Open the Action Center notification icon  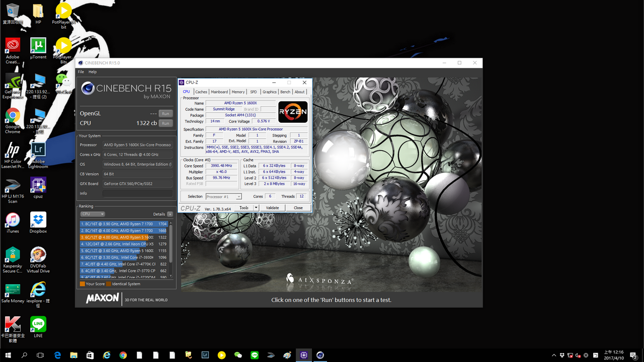(634, 355)
